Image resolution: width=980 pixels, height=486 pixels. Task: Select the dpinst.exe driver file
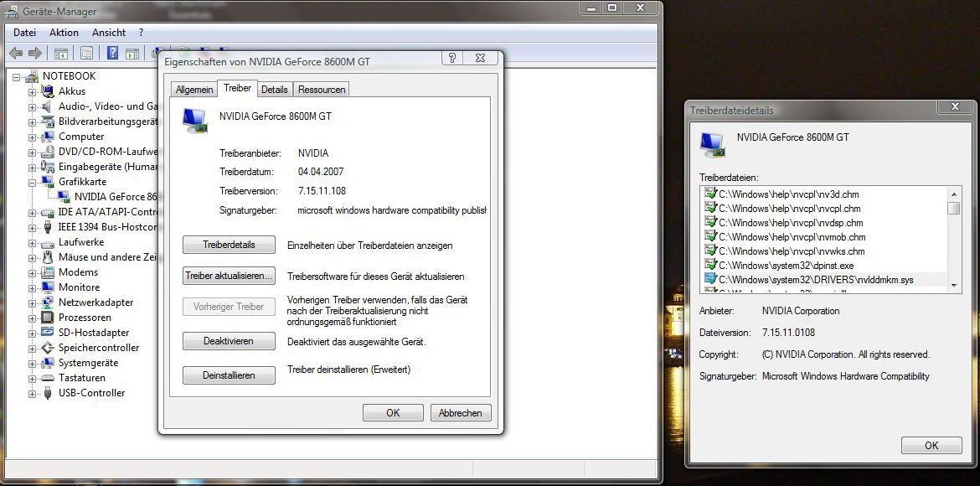point(787,265)
